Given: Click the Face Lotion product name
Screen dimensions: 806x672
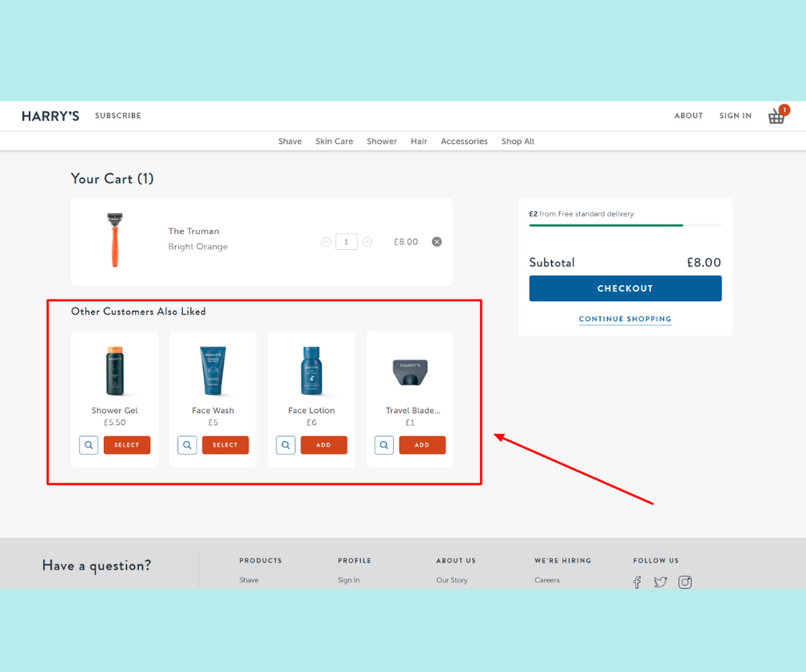Looking at the screenshot, I should pos(312,410).
